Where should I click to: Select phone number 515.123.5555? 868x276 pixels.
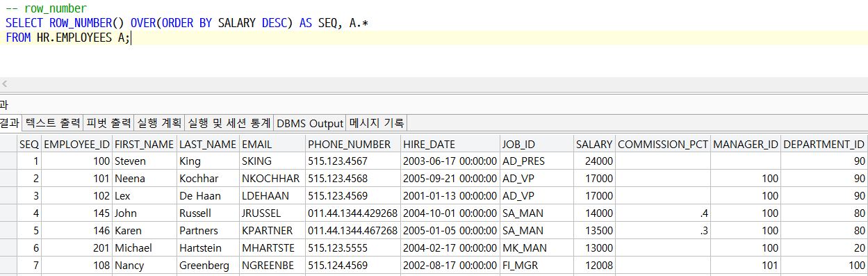(x=352, y=247)
